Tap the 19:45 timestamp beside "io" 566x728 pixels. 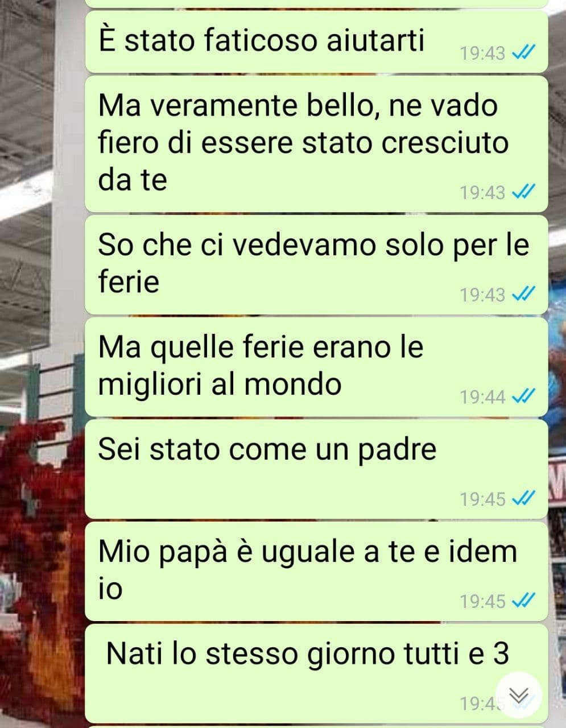tap(482, 601)
